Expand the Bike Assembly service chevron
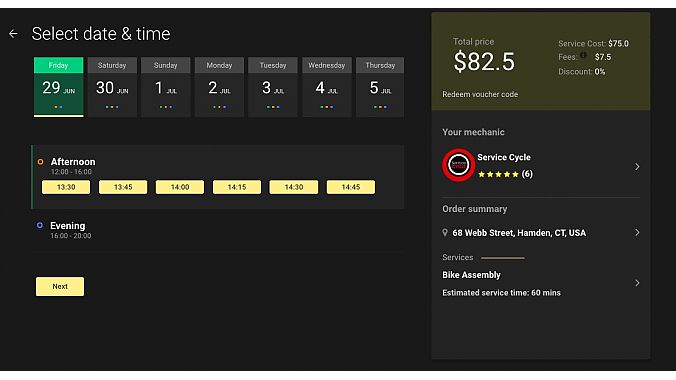This screenshot has height=380, width=676. coord(637,283)
